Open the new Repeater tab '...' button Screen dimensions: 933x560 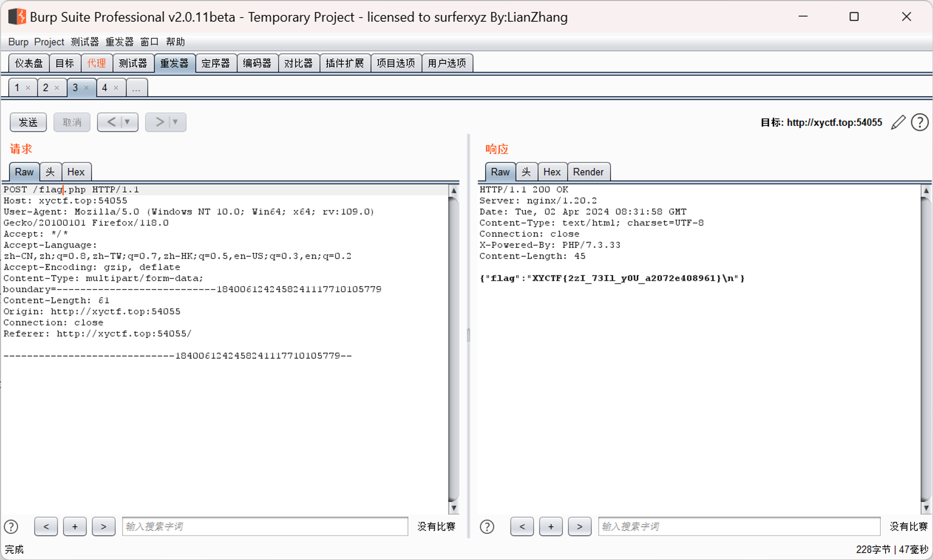coord(136,88)
